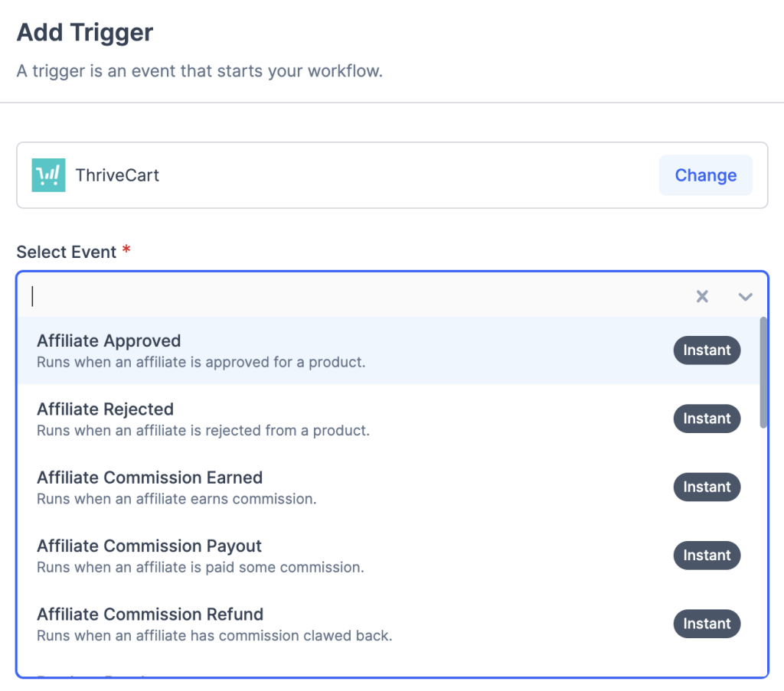Click the Instant badge for Commission Payout
Image resolution: width=784 pixels, height=691 pixels.
[707, 556]
